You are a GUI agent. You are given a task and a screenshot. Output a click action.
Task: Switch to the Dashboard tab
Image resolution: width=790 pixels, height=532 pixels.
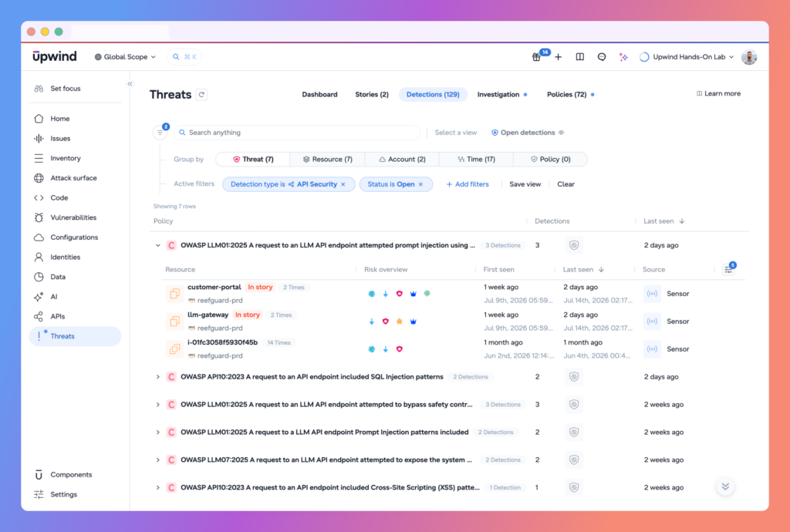(x=319, y=94)
